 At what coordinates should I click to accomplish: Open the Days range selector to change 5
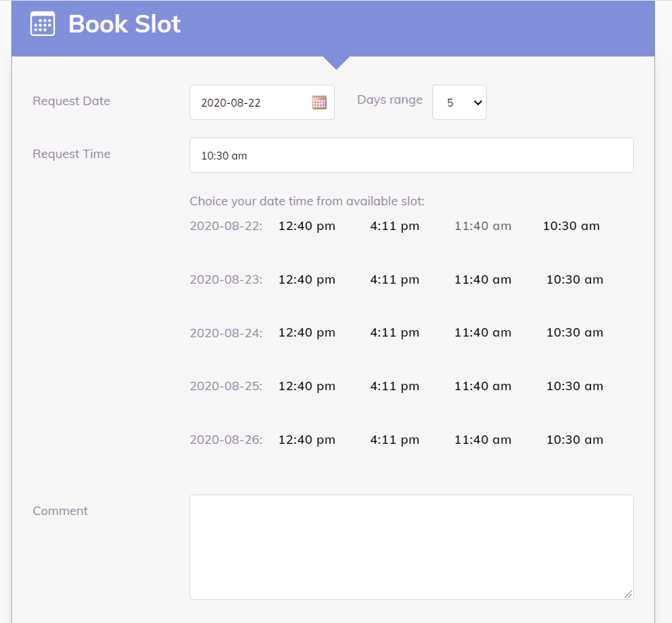[x=459, y=102]
